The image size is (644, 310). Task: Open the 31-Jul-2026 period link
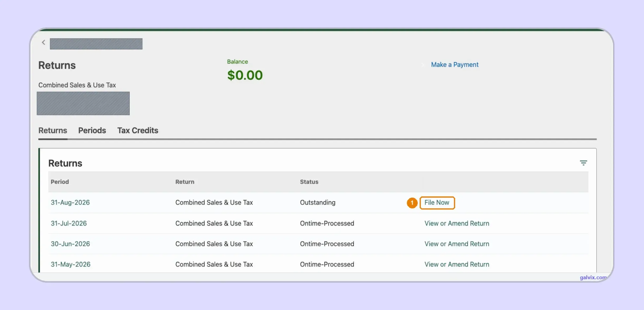[x=69, y=223]
